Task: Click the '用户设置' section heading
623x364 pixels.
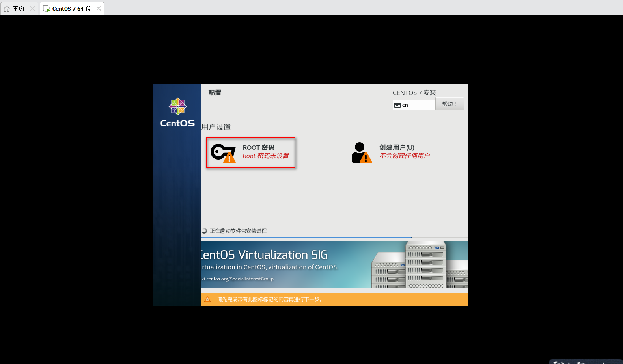Action: pyautogui.click(x=216, y=127)
